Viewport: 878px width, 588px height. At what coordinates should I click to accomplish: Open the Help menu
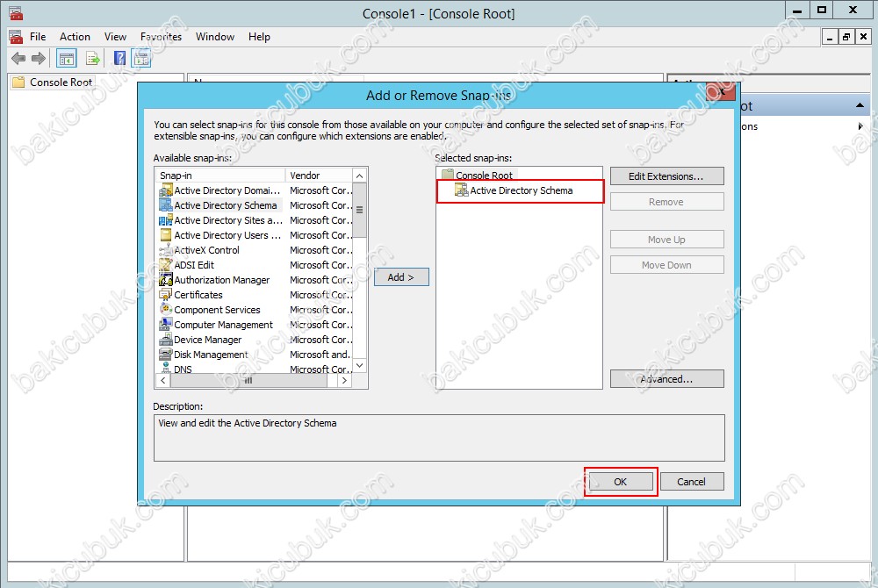[x=259, y=37]
